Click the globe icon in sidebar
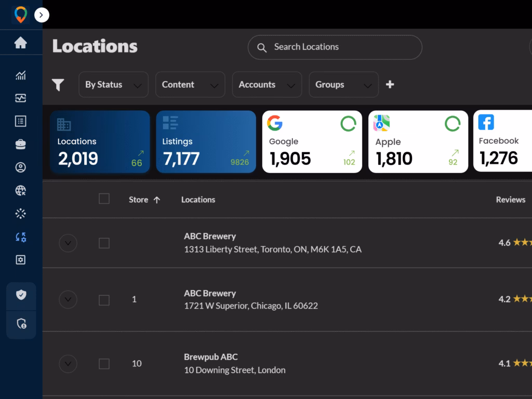Screen dimensions: 532x399 tap(21, 191)
